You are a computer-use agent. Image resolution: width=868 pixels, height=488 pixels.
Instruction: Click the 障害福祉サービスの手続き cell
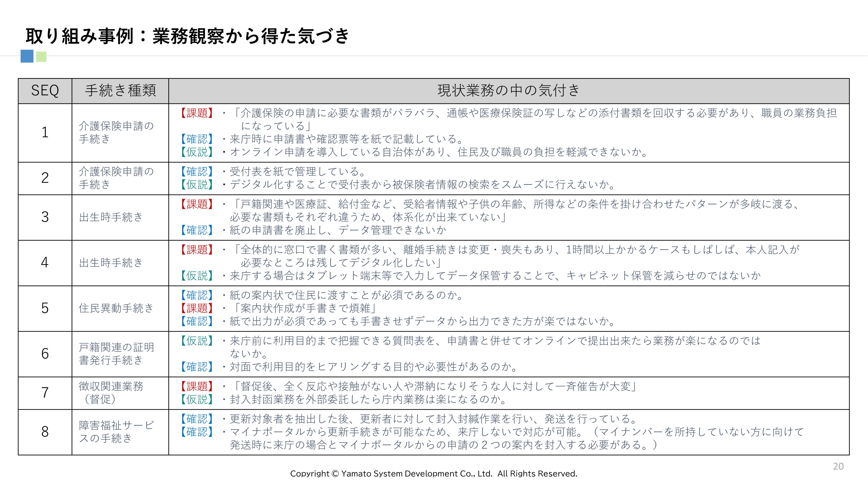(x=116, y=432)
